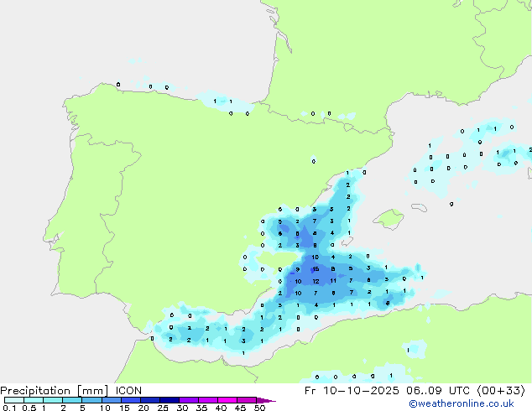Click the legend swatch between 2 and 5
The image size is (532, 411).
pos(72,400)
